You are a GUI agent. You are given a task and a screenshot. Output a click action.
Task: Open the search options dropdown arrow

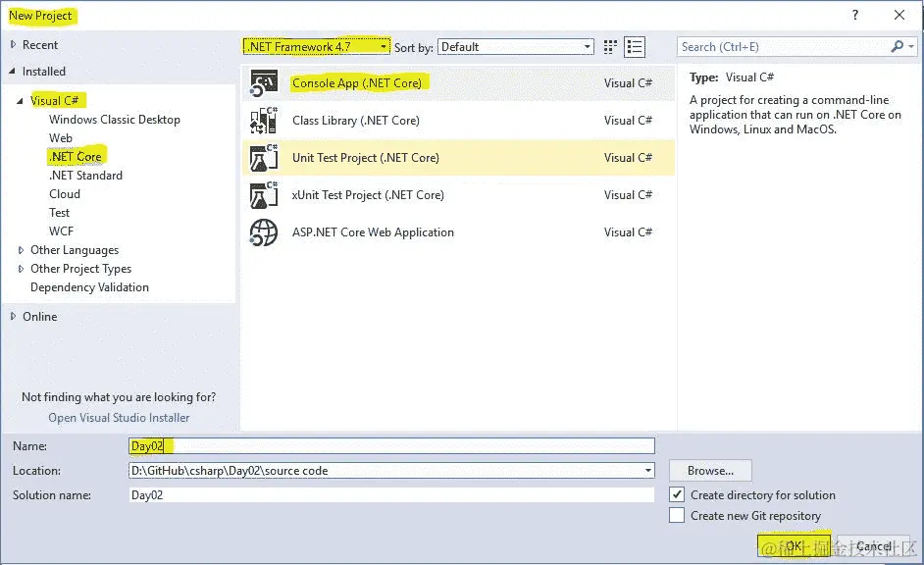[x=911, y=46]
